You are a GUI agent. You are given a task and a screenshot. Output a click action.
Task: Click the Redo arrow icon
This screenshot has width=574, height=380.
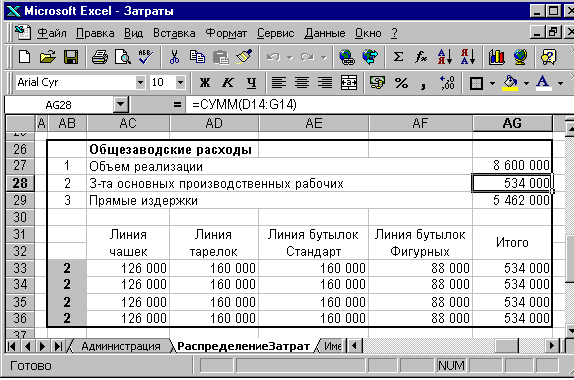(x=307, y=57)
